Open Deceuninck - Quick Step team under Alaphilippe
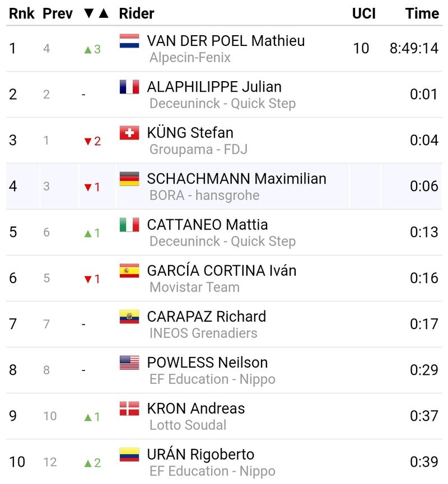 222,104
